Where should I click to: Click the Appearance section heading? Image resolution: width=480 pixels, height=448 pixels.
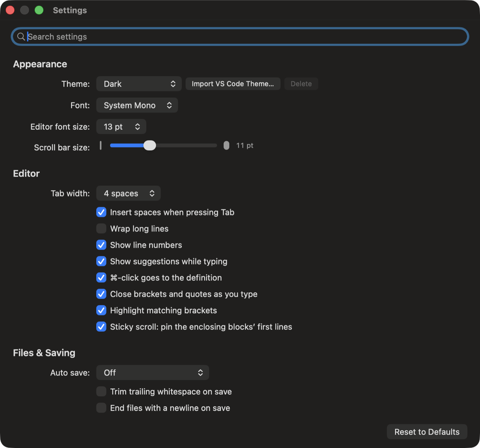(x=40, y=64)
